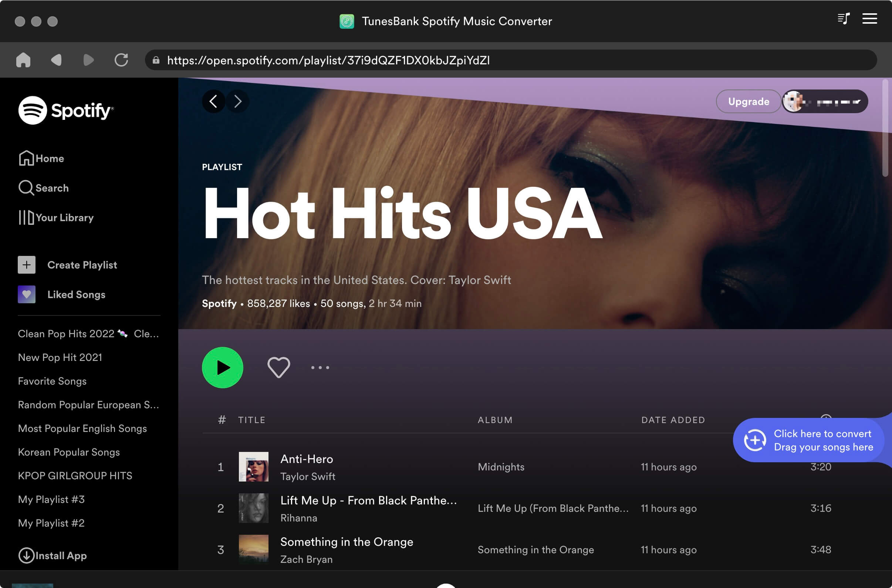The image size is (892, 588).
Task: Open Random Popular European playlist
Action: [88, 405]
